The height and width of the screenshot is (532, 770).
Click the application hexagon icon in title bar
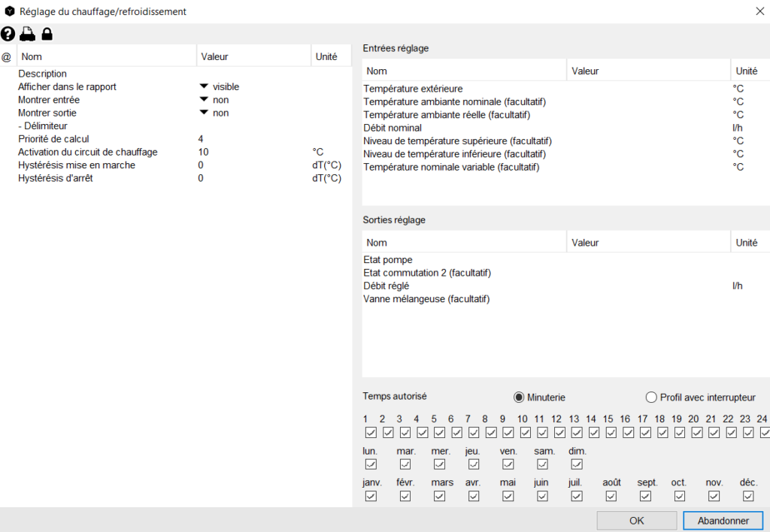(10, 11)
